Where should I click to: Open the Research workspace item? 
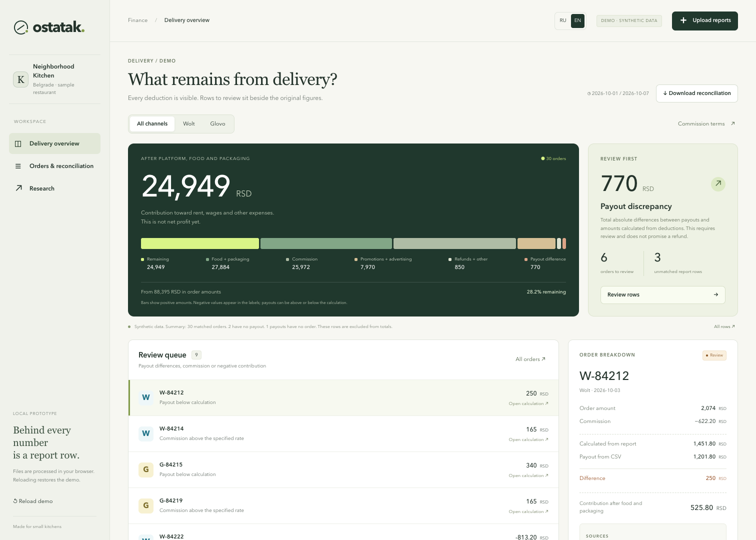[x=54, y=188]
